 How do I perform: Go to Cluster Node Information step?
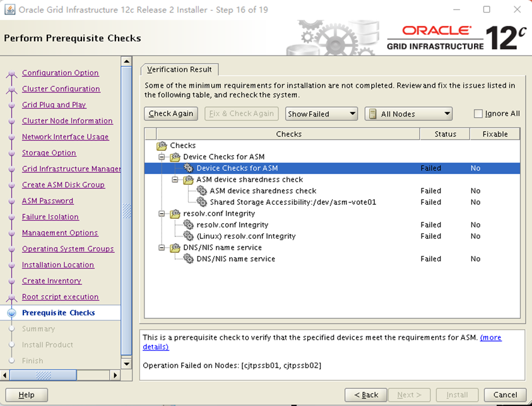tap(68, 120)
